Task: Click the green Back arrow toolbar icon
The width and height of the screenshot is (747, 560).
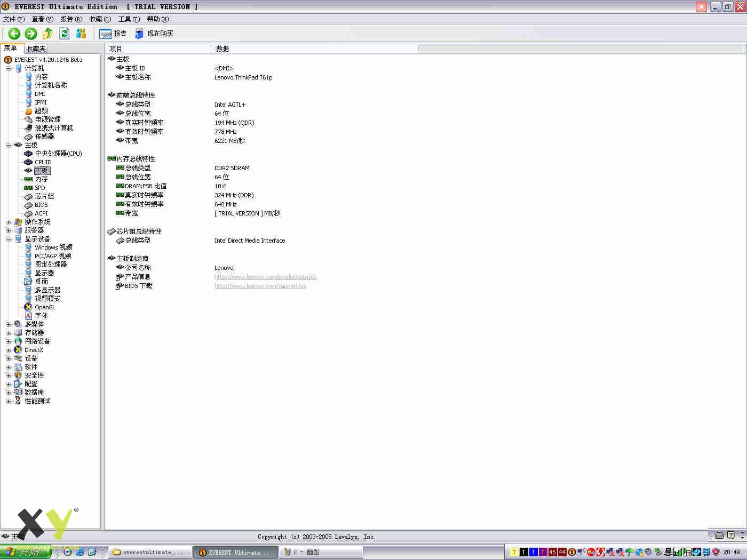Action: (14, 34)
